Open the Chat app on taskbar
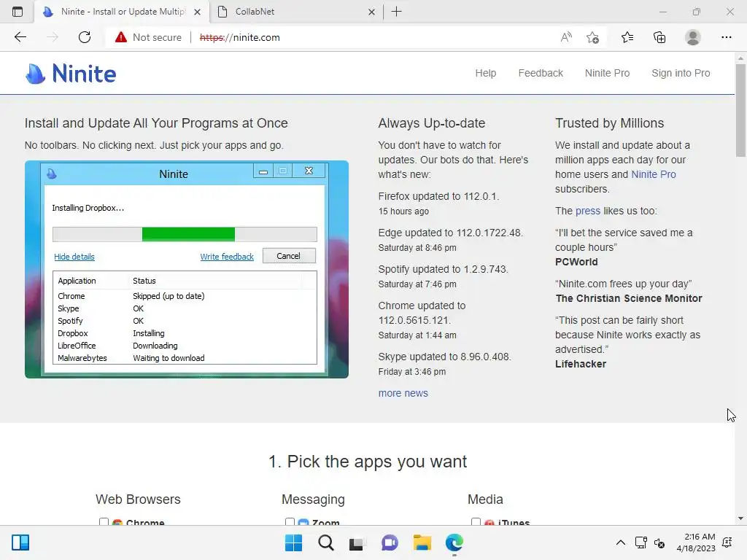The width and height of the screenshot is (747, 560). point(390,542)
